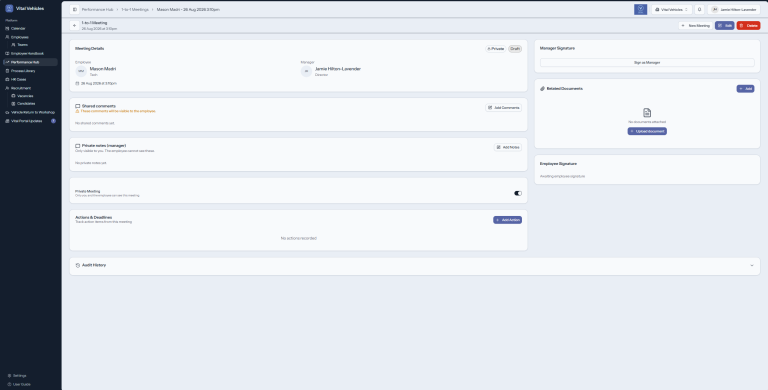Click the Edit button
768x390 pixels.
[724, 25]
